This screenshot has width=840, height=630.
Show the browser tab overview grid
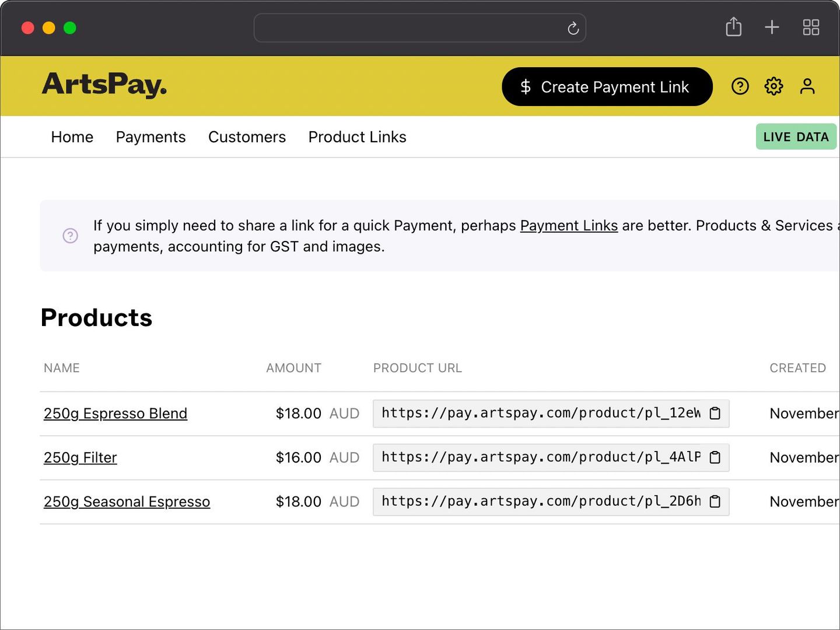[x=811, y=27]
